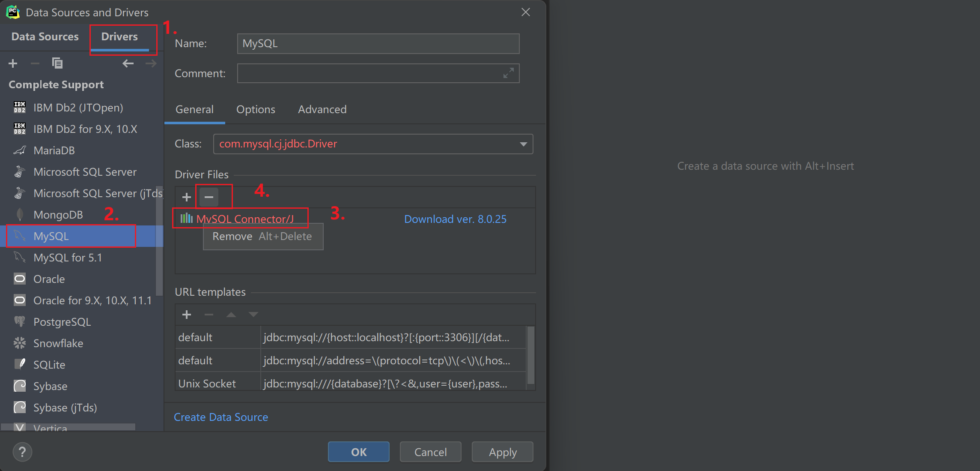Click the URL templates scrollbar
Screen dimensions: 980x471
(530, 356)
